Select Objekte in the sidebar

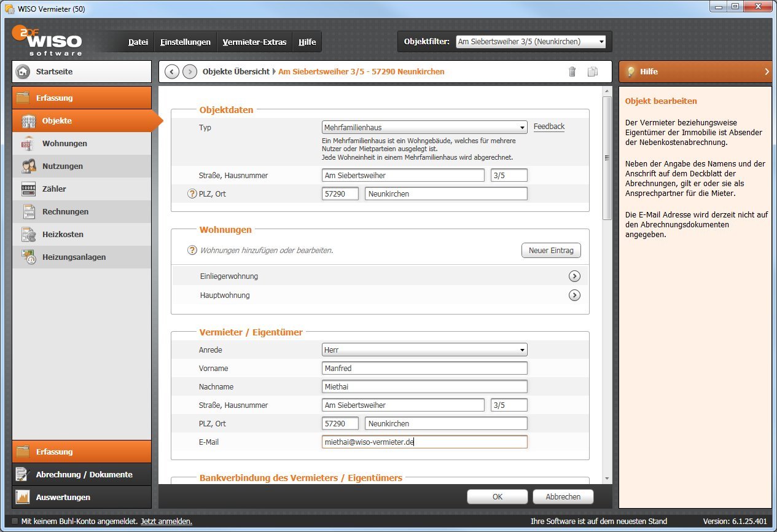82,120
